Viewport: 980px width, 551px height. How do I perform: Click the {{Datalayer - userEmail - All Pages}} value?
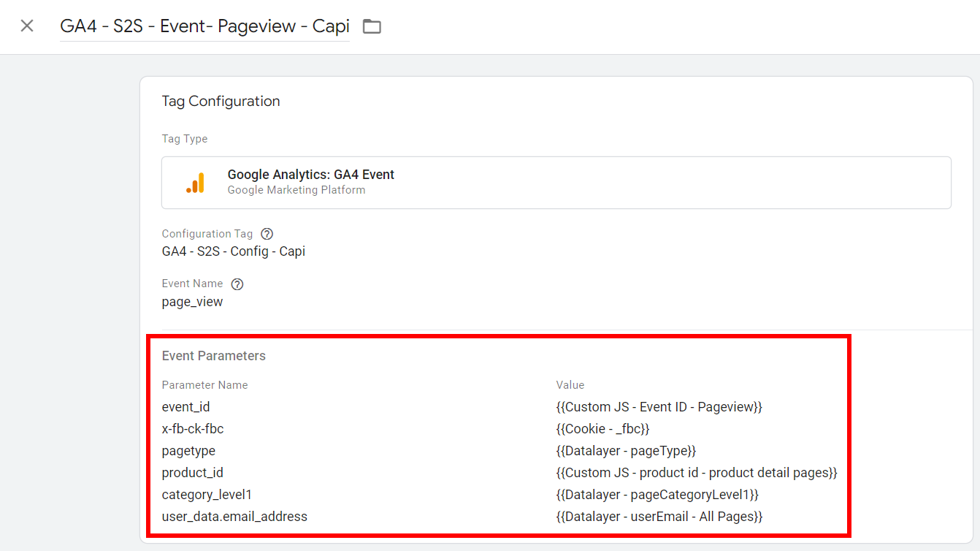659,517
